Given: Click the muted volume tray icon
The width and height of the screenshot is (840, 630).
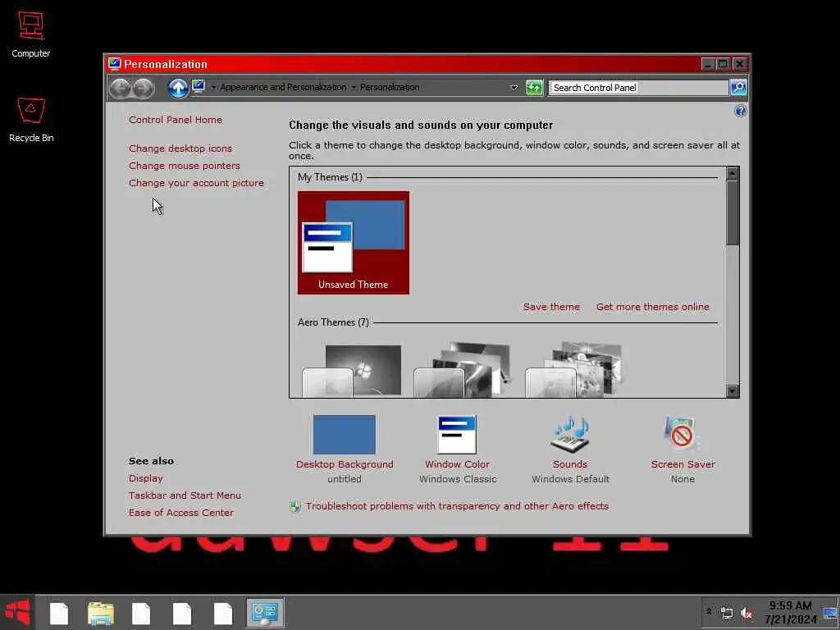Looking at the screenshot, I should 746,613.
